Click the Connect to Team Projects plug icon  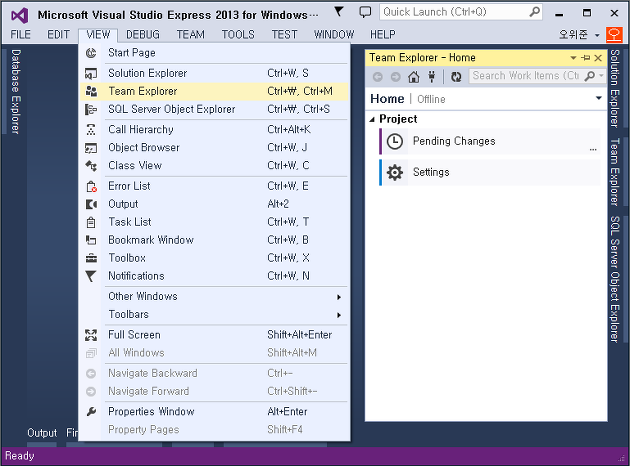tap(432, 76)
